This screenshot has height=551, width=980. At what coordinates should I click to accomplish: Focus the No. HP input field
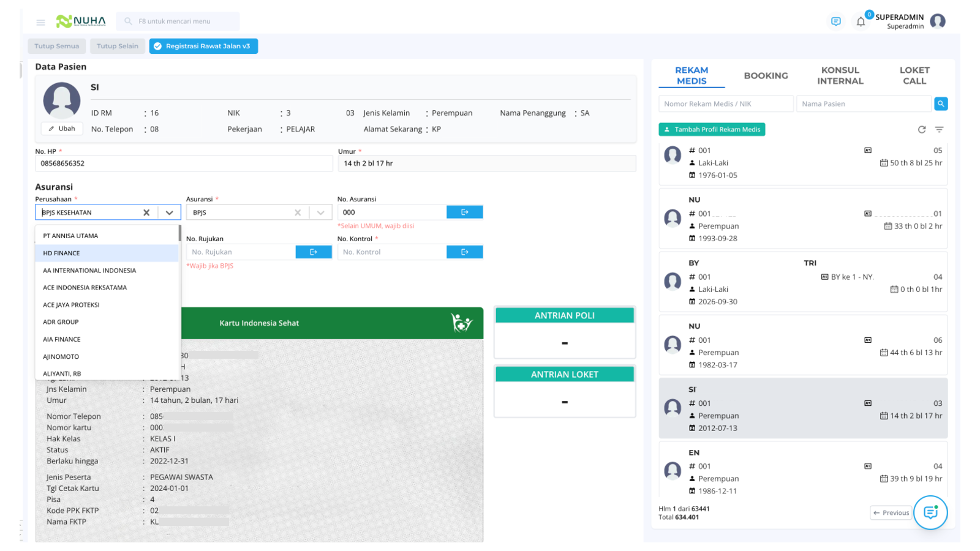point(184,163)
